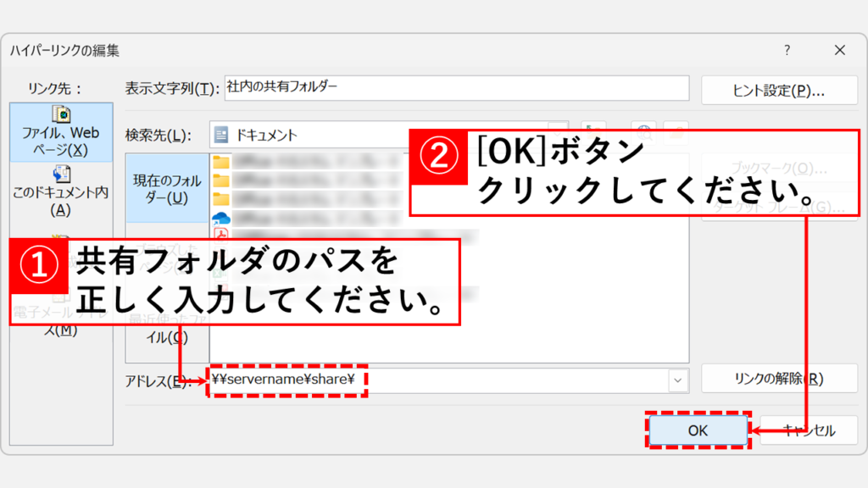Select このドキュメント内(A) link target
The width and height of the screenshot is (868, 488).
tap(61, 191)
